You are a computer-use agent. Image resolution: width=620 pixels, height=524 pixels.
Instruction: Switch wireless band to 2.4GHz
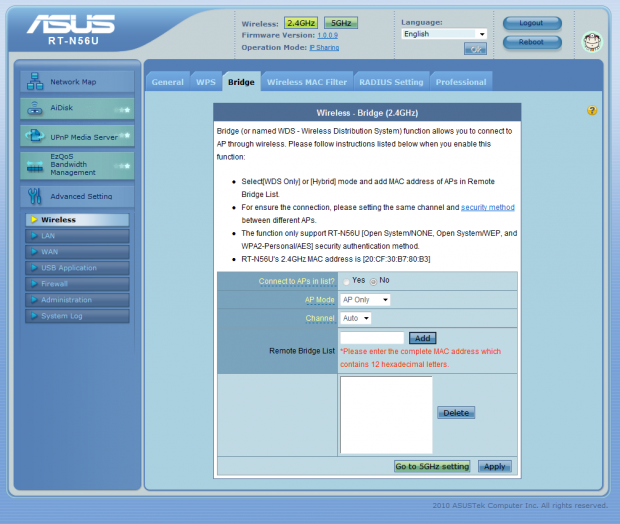coord(301,23)
